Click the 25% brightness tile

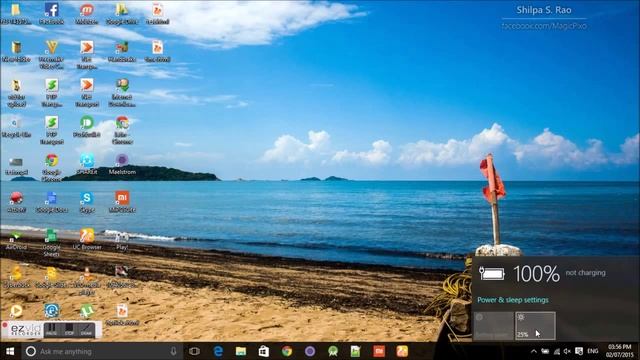click(x=535, y=326)
